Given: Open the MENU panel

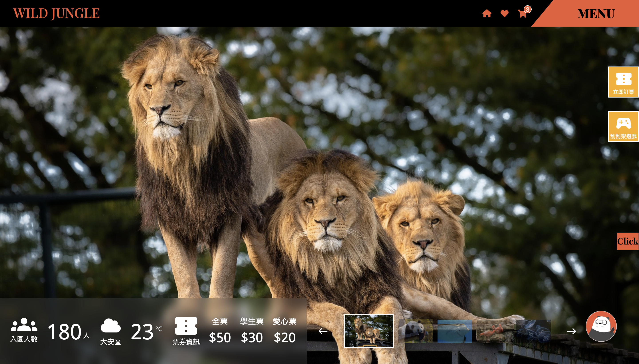Looking at the screenshot, I should 596,14.
